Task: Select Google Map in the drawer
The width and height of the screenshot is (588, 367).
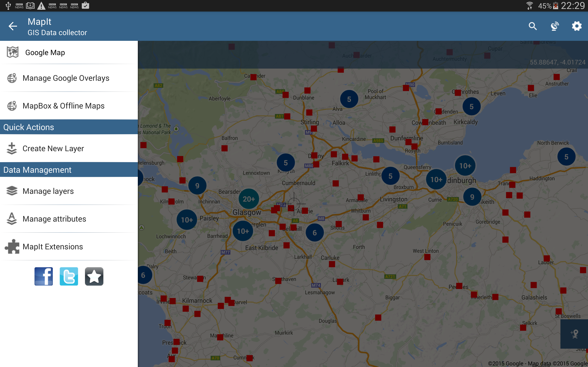Action: tap(69, 53)
